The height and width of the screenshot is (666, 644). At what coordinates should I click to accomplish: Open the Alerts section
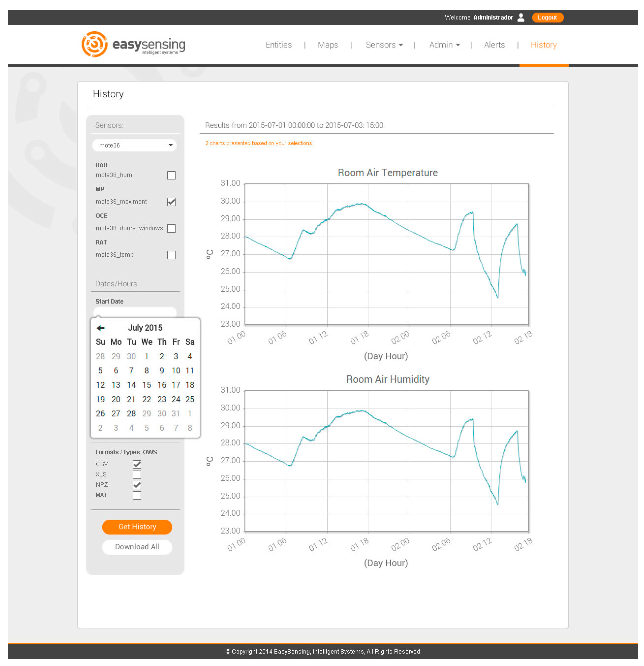(x=494, y=45)
